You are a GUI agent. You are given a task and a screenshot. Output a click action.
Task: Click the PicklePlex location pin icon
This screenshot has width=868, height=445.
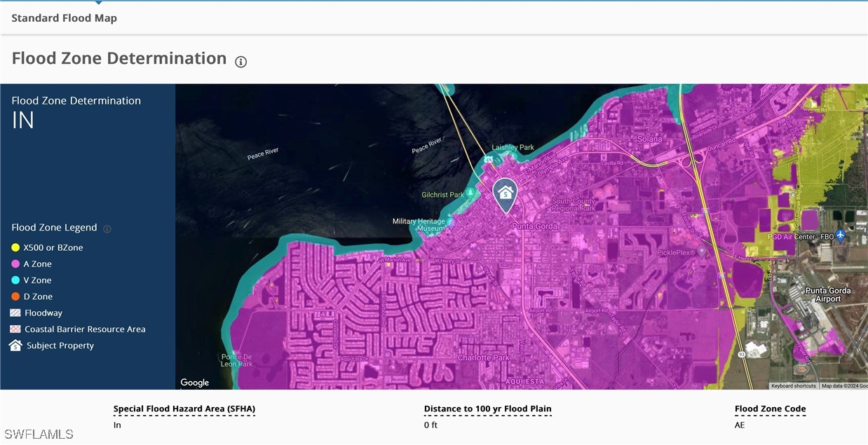[700, 252]
